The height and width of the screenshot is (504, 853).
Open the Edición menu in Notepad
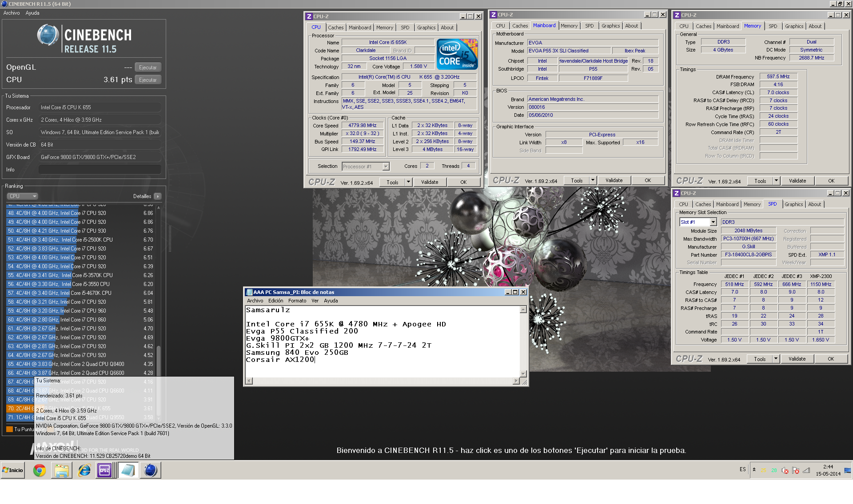(275, 301)
